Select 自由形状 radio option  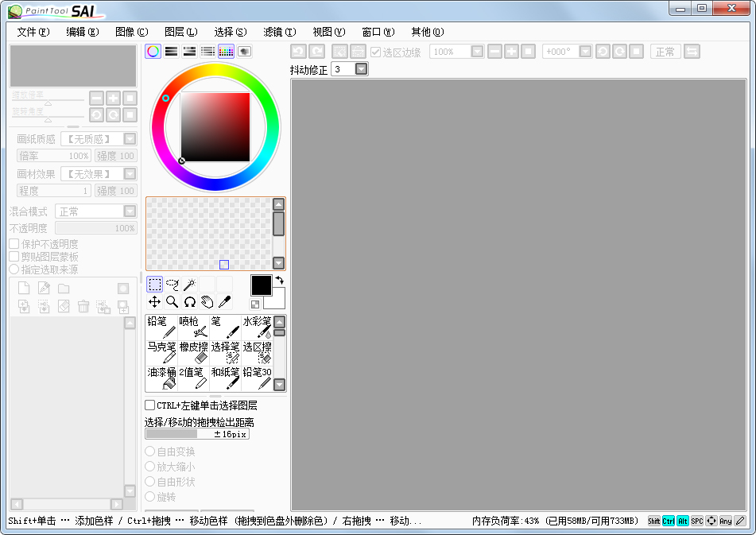click(x=150, y=482)
